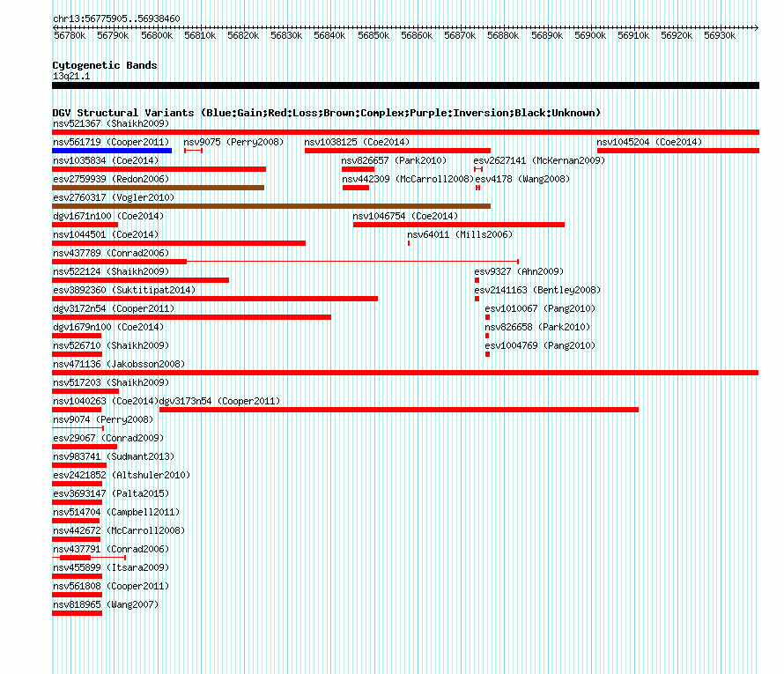Open nsv983741 (Sudmant2013) label

[114, 456]
